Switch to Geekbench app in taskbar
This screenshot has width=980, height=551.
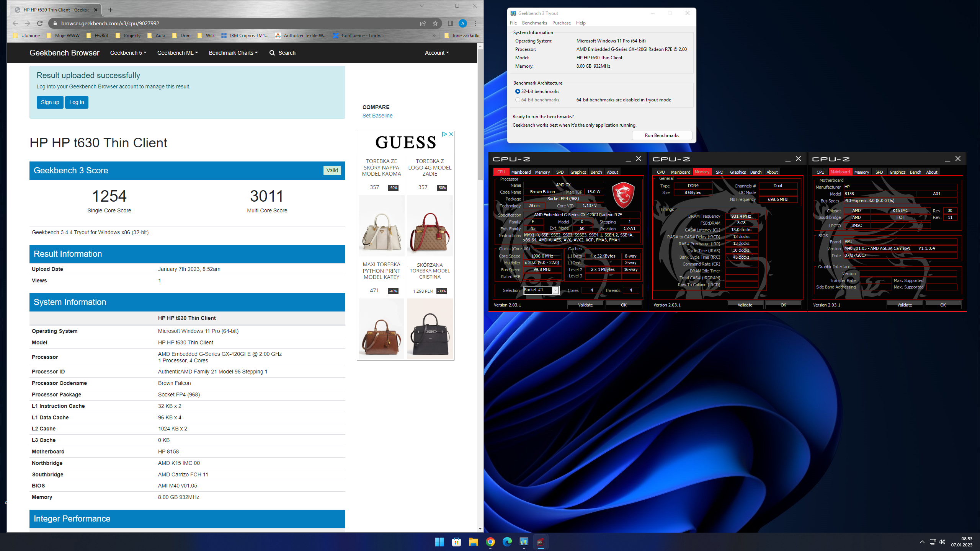point(524,542)
